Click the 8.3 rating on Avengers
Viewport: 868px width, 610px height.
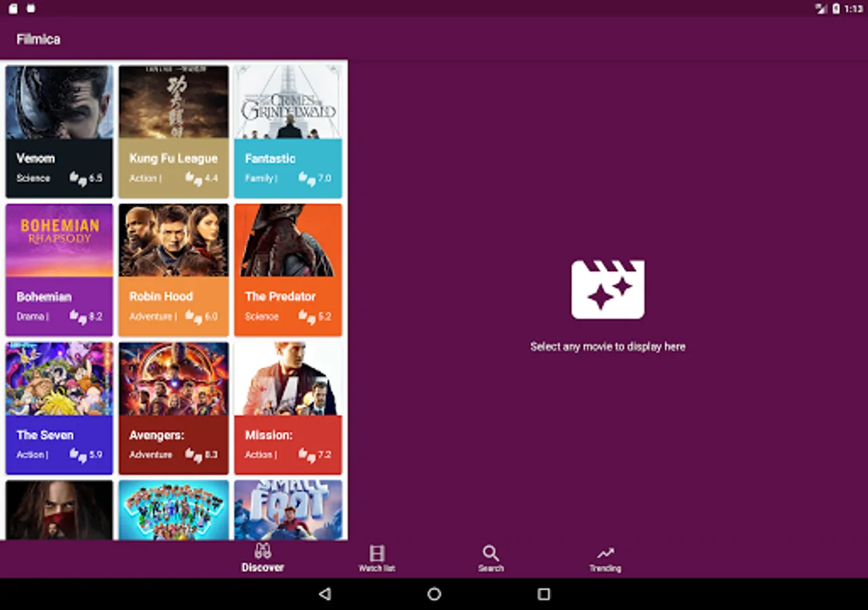pyautogui.click(x=211, y=455)
